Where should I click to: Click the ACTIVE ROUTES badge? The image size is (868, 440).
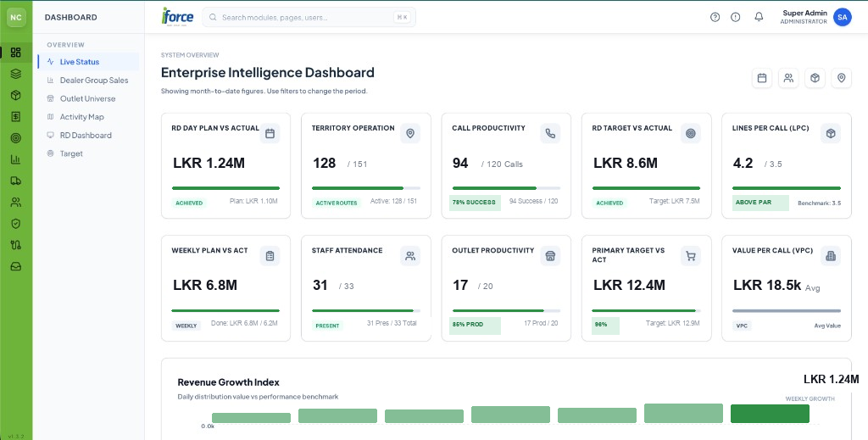337,203
